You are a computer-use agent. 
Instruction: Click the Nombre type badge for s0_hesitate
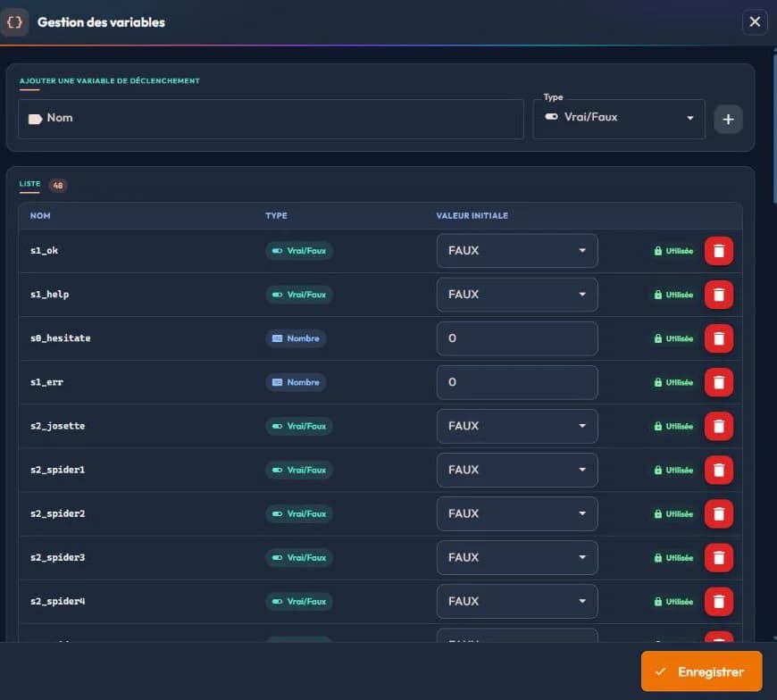click(x=296, y=338)
